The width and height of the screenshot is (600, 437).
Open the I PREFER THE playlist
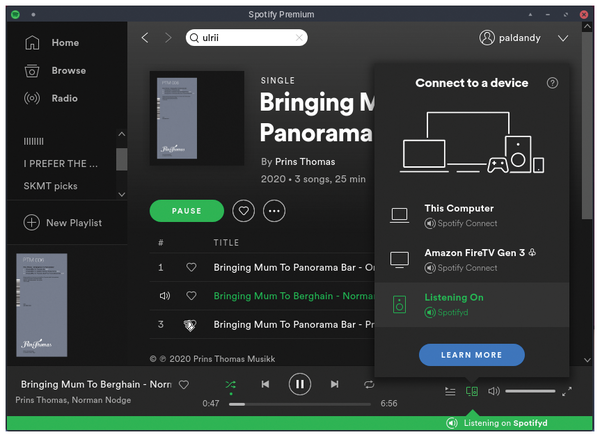coord(60,164)
